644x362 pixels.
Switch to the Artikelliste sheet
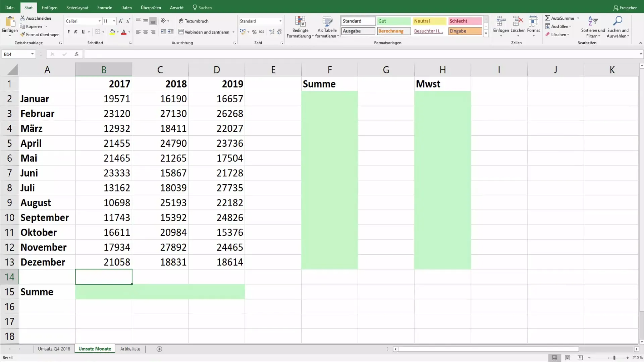(x=130, y=349)
